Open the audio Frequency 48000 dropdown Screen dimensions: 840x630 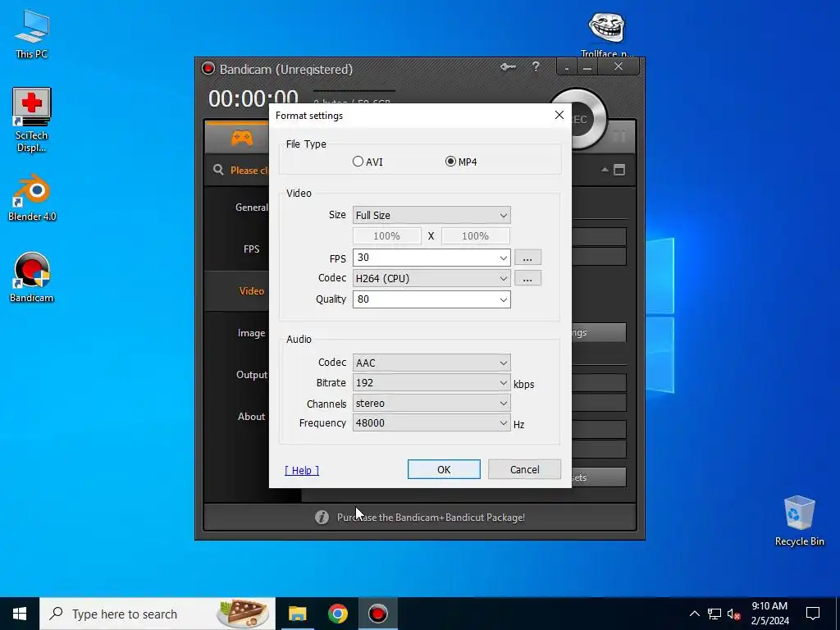[431, 422]
